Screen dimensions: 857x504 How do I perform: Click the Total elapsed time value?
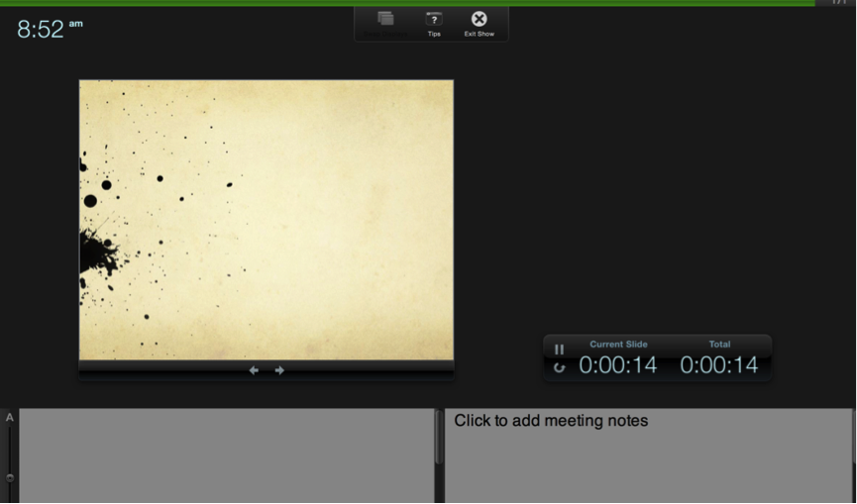tap(718, 365)
